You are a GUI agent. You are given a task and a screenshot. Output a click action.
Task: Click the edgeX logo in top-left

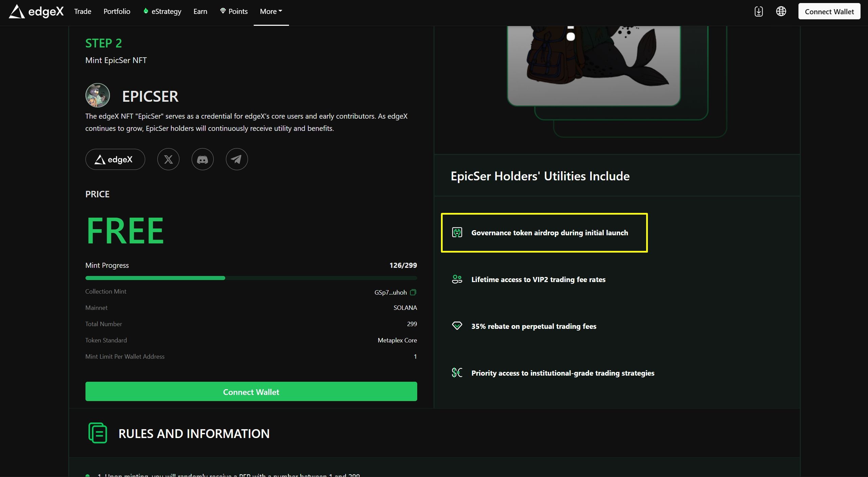36,12
